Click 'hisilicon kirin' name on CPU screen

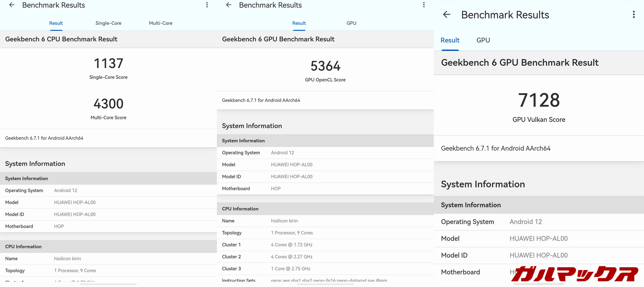pyautogui.click(x=67, y=259)
